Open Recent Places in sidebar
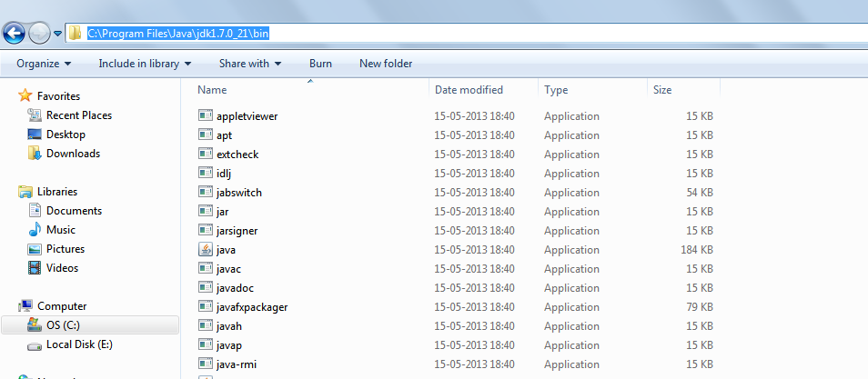The width and height of the screenshot is (868, 379). 79,115
